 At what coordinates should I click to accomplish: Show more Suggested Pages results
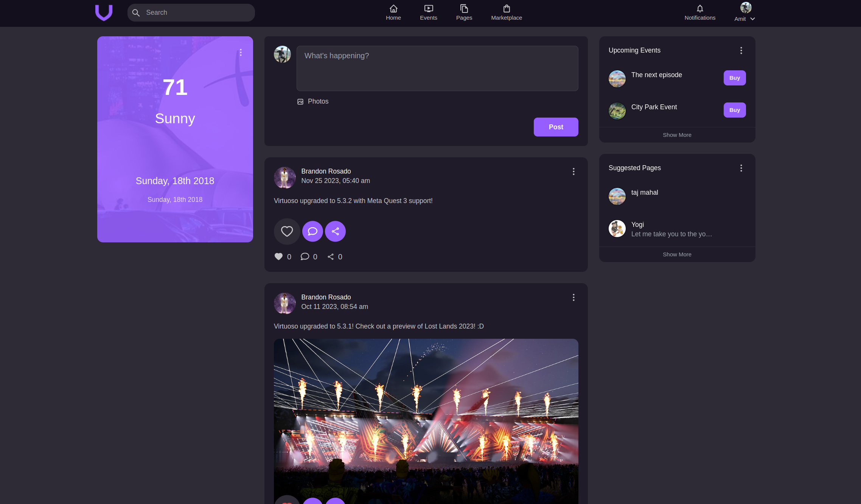678,254
